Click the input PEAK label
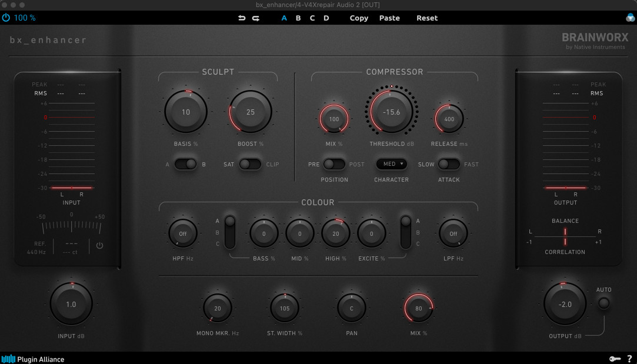This screenshot has height=364, width=637. pyautogui.click(x=39, y=85)
